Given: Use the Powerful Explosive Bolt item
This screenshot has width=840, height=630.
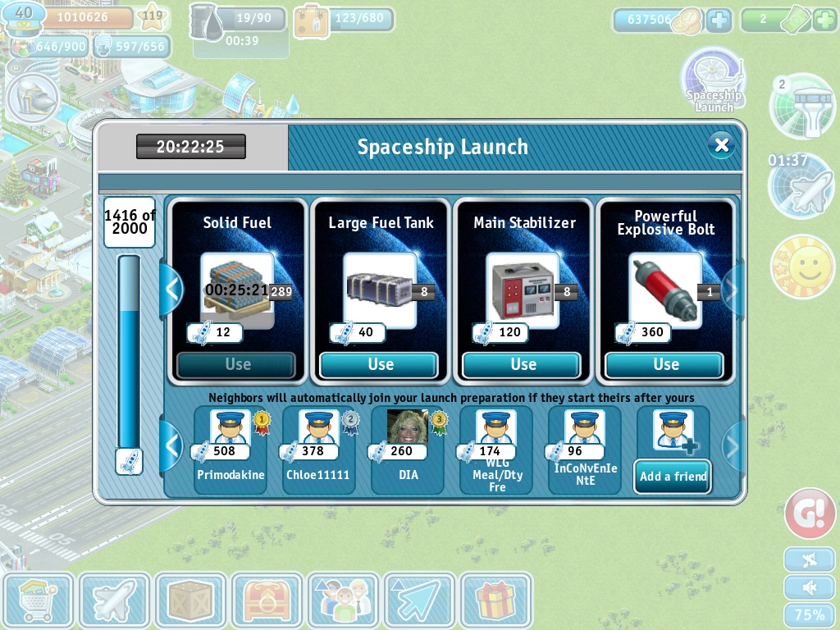Looking at the screenshot, I should pyautogui.click(x=664, y=365).
